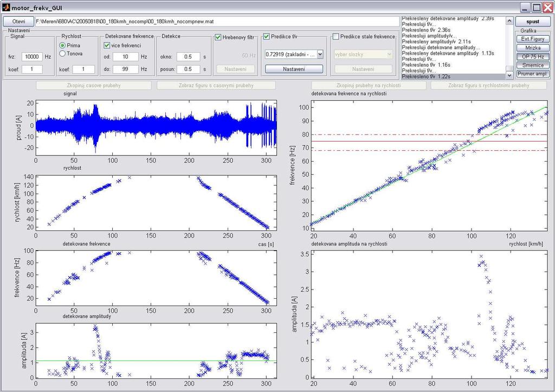Select log entry Prekresleno f/v 1.16s
The image size is (555, 392).
(454, 65)
